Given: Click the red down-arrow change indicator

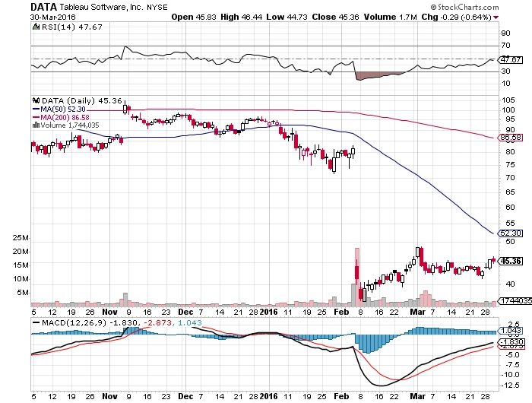Looking at the screenshot, I should pos(496,17).
